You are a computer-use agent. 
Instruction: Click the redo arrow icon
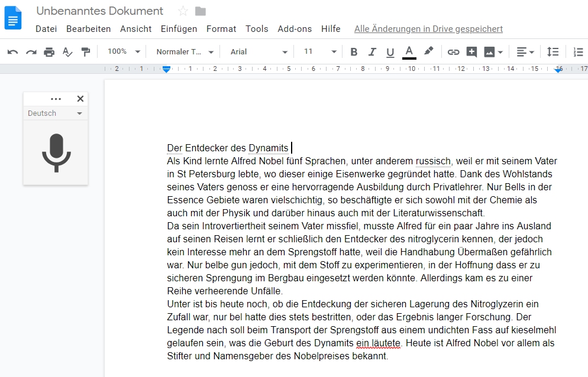[31, 52]
